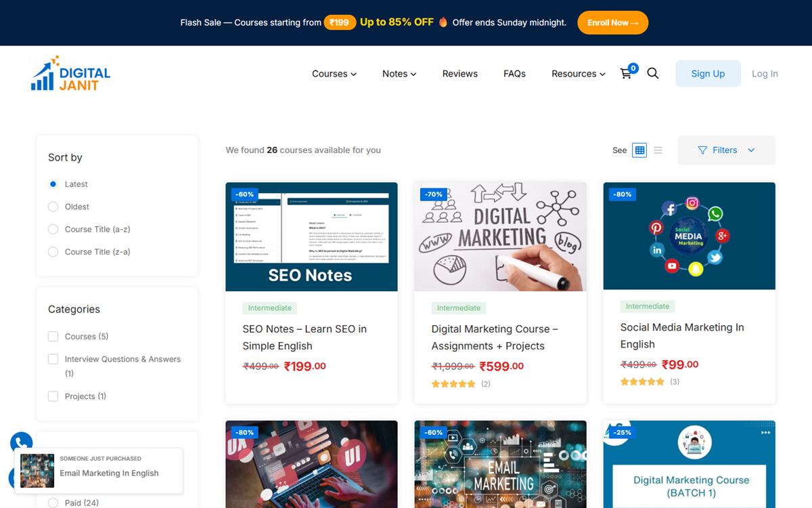Screen dimensions: 812x508
Task: Open the FAQs page
Action: point(514,74)
